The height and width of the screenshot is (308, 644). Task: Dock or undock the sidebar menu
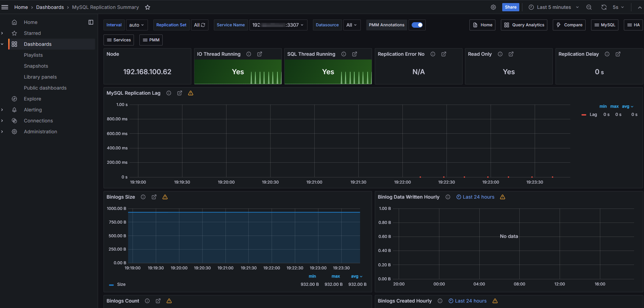tap(91, 22)
